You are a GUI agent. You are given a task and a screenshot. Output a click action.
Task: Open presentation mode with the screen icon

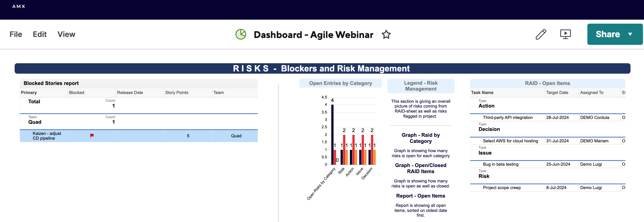[x=565, y=34]
